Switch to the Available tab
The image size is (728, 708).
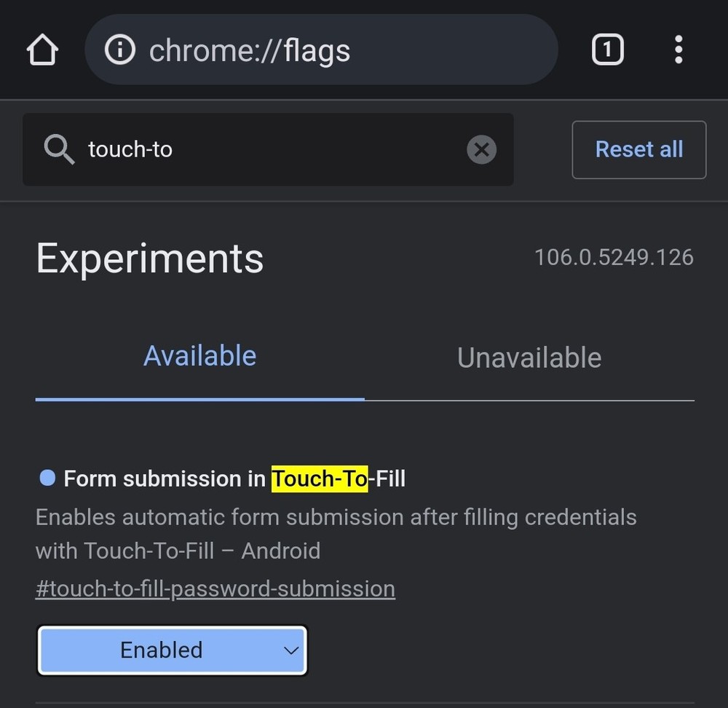[199, 356]
